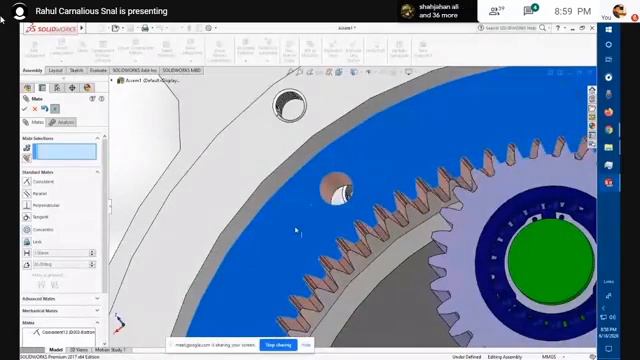Switch to the Analysis sub-tab
Screen dimensions: 640x360
coord(61,122)
